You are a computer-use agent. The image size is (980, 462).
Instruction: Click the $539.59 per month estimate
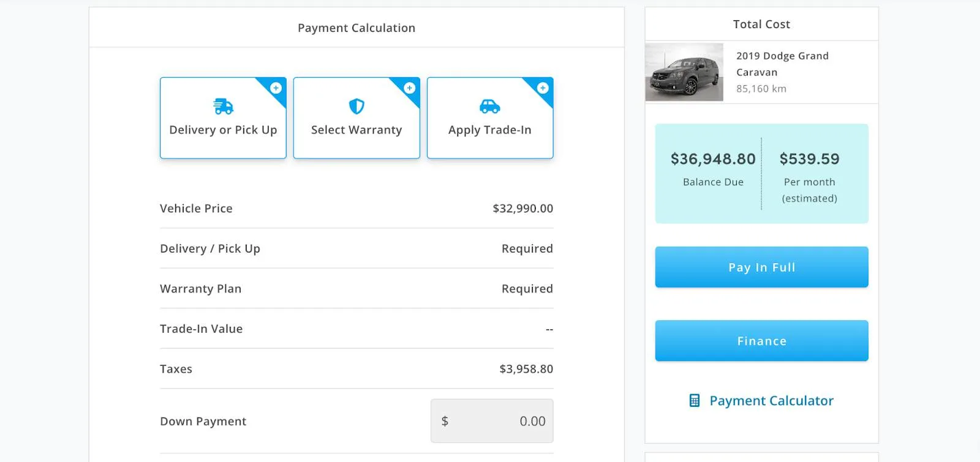(809, 159)
